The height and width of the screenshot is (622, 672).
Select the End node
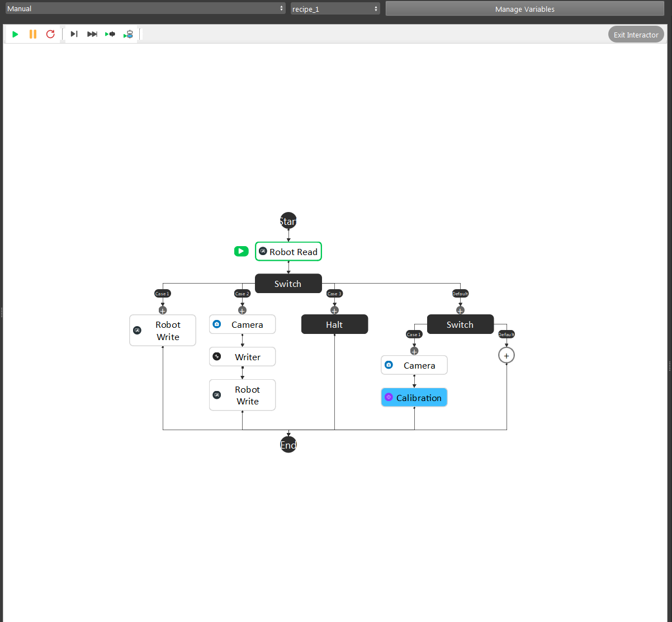click(x=288, y=445)
